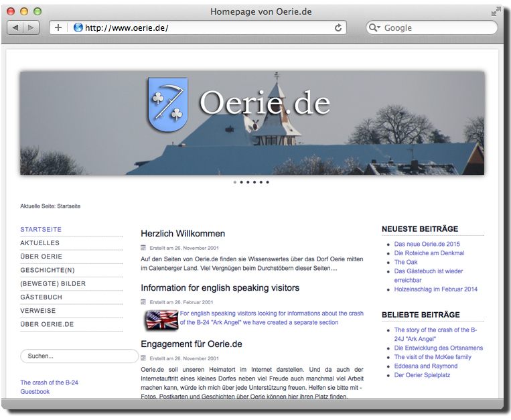
Task: Click calendar icon under Engagement für Oerie.de
Action: click(143, 358)
